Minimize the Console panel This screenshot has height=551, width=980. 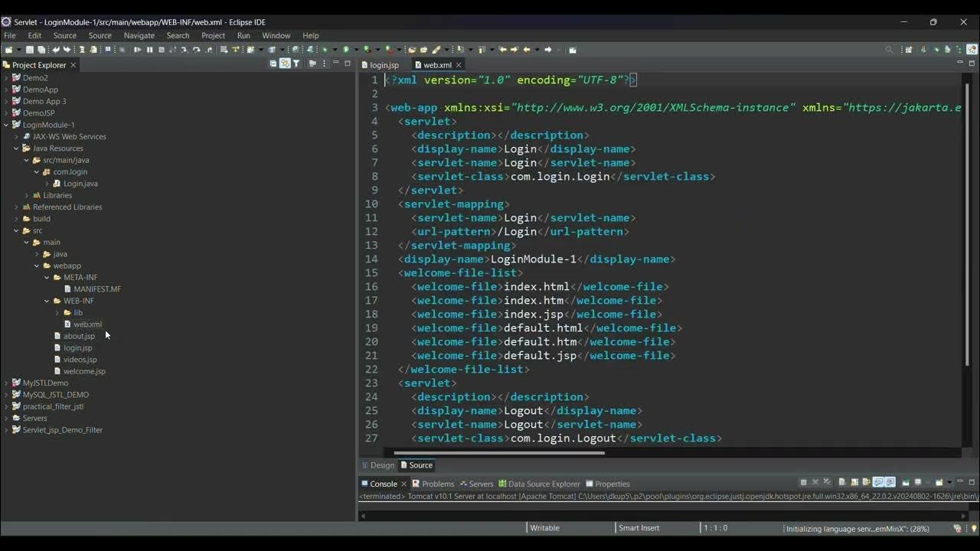960,481
